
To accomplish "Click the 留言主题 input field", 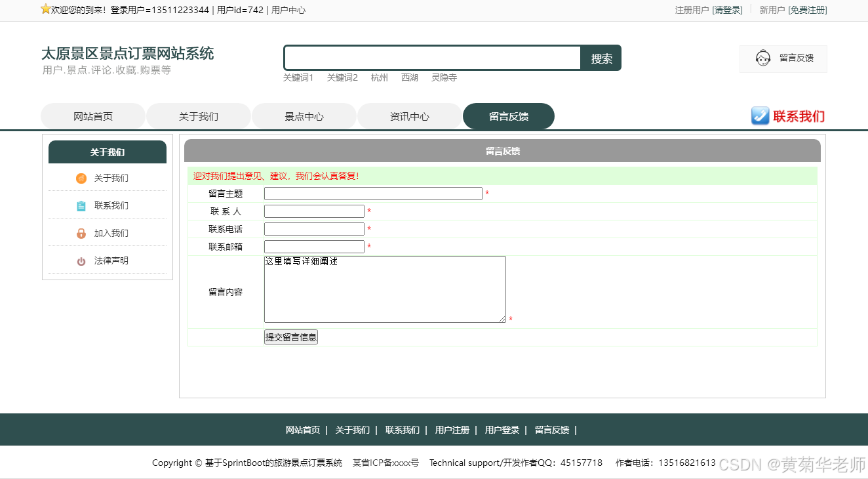I will [x=373, y=194].
